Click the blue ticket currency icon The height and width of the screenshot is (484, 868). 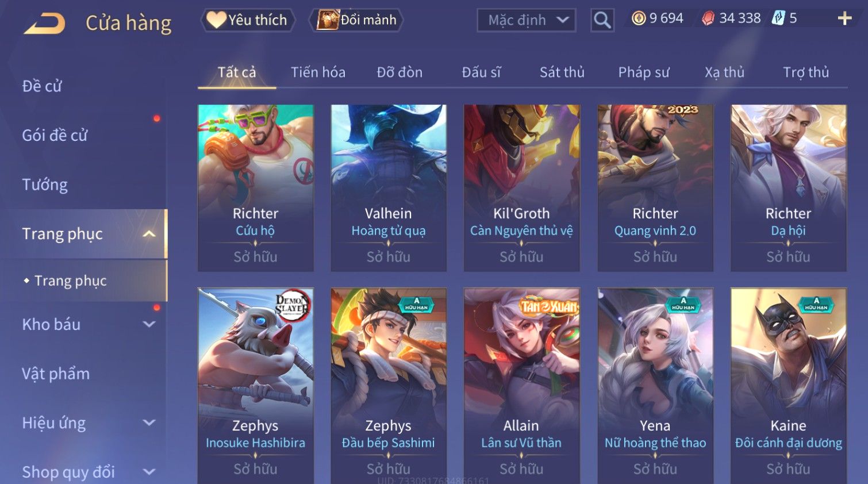click(x=778, y=18)
